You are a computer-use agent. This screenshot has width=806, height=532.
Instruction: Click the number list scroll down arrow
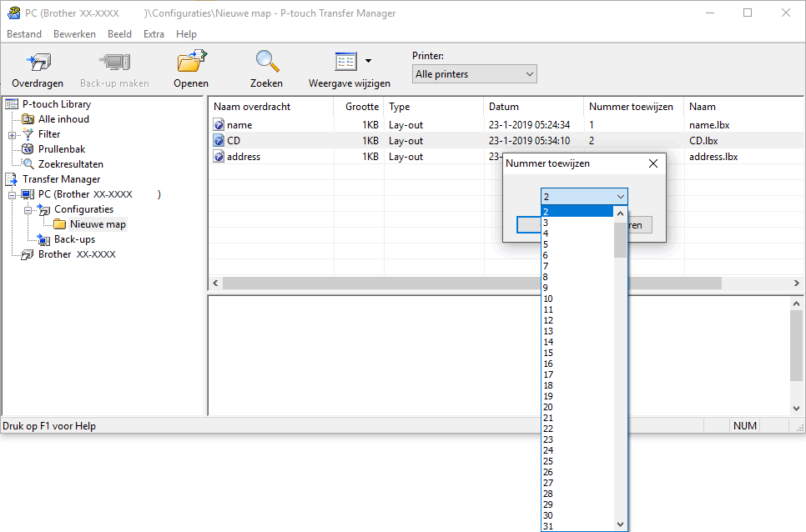click(621, 524)
